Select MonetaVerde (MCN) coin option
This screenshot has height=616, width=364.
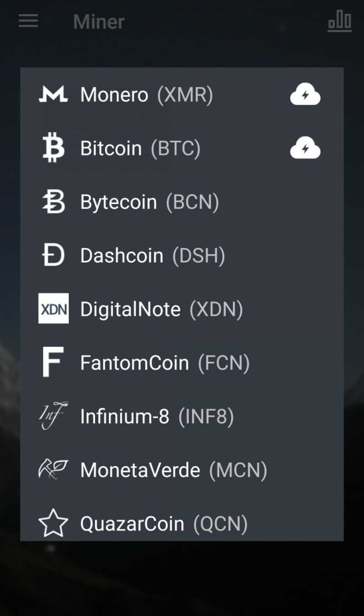pyautogui.click(x=173, y=470)
